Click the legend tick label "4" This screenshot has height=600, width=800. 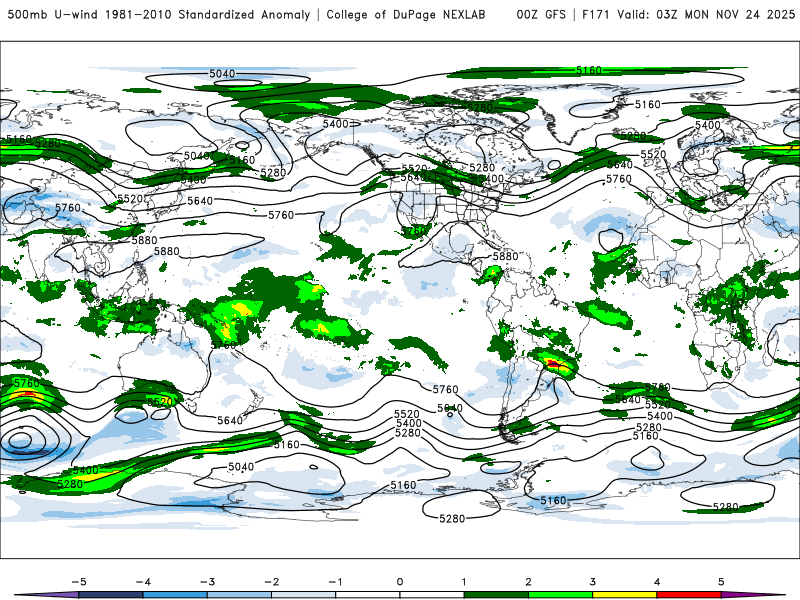tap(657, 582)
